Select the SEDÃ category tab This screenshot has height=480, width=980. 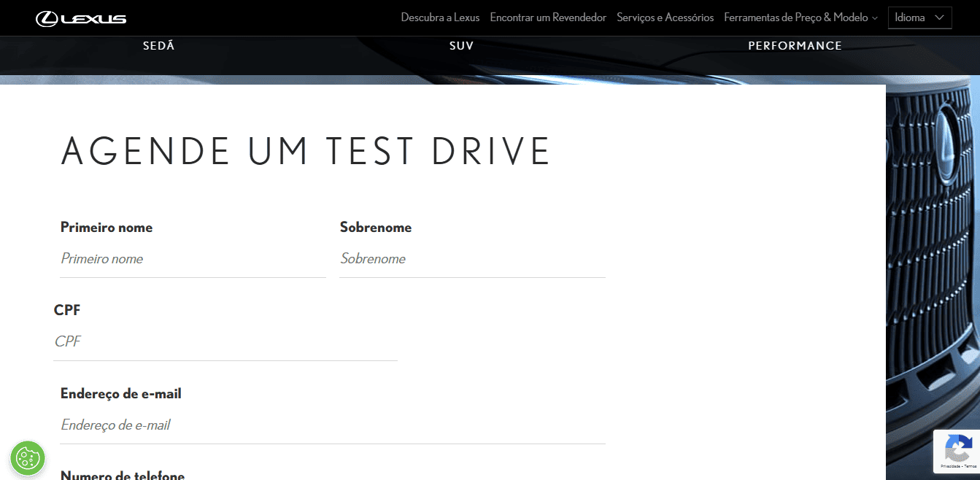(158, 46)
